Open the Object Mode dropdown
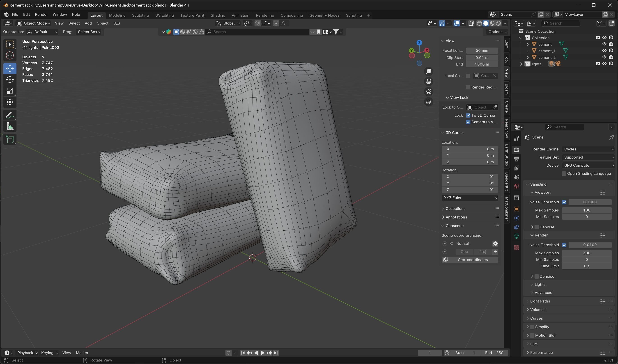This screenshot has height=364, width=618. coord(33,23)
